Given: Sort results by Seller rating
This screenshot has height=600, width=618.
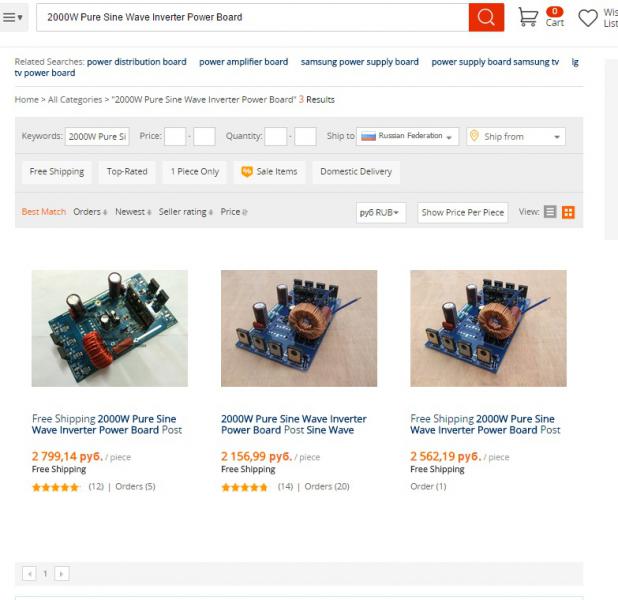Looking at the screenshot, I should point(186,212).
